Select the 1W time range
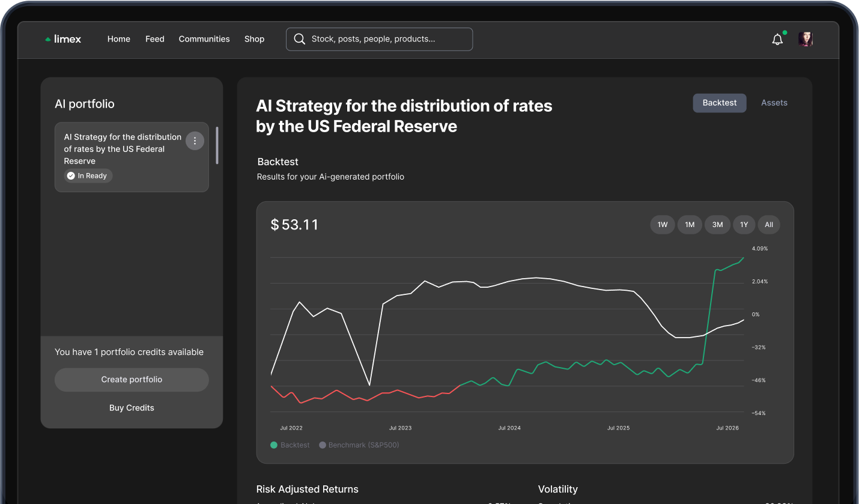This screenshot has width=859, height=504. point(663,225)
